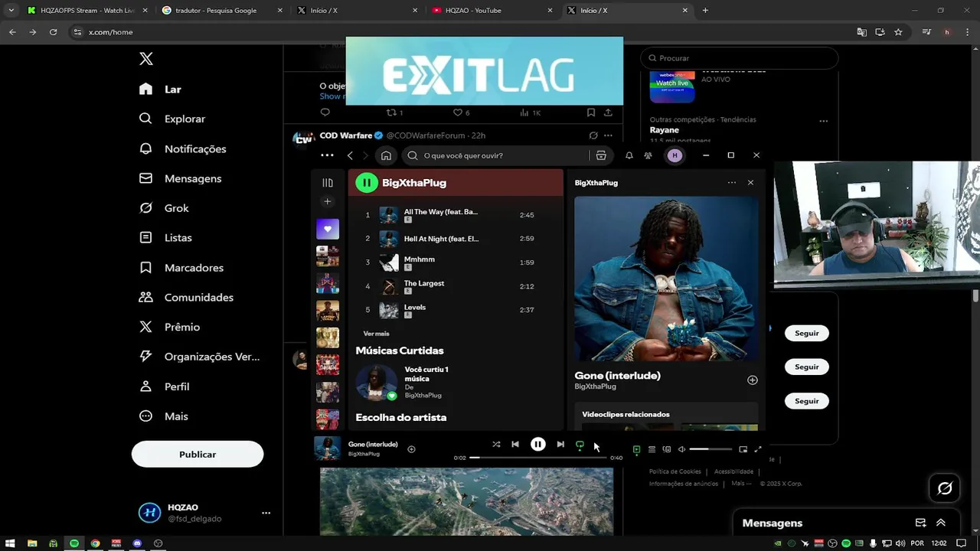Open Chrome translate page icon
The height and width of the screenshot is (551, 980).
[x=862, y=32]
